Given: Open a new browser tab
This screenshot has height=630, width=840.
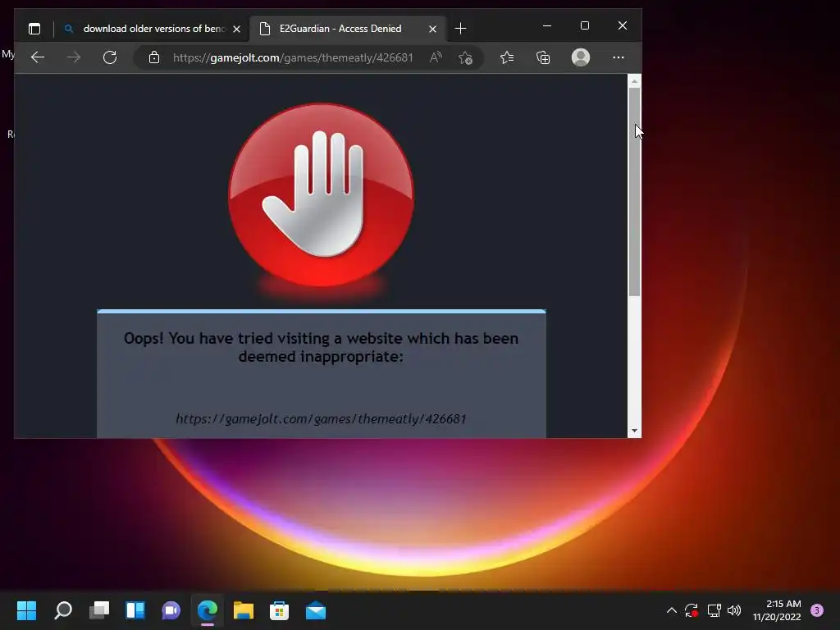Looking at the screenshot, I should tap(460, 29).
